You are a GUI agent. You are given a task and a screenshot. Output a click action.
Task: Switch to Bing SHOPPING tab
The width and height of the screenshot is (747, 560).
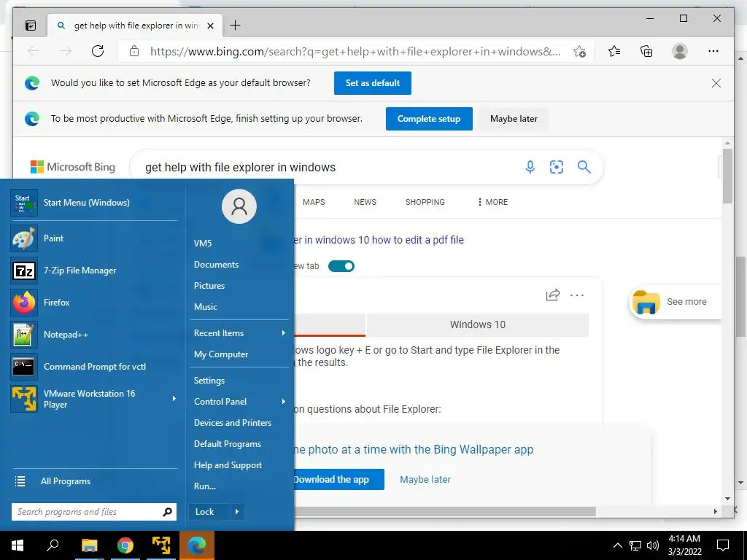pos(425,202)
